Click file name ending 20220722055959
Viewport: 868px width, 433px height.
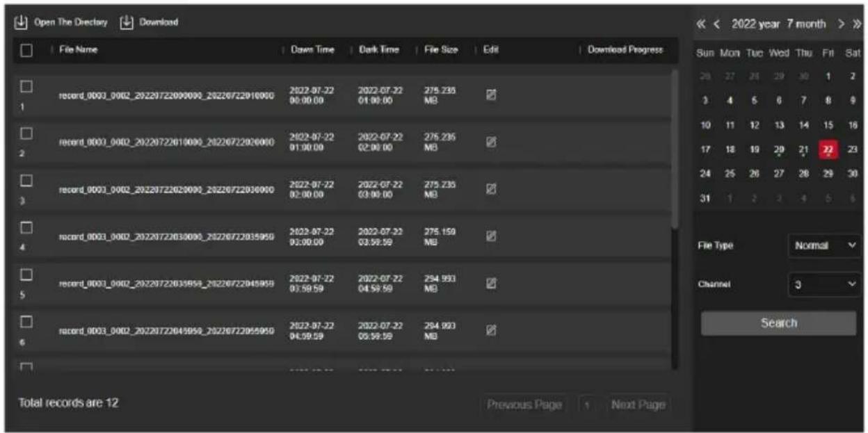[166, 330]
